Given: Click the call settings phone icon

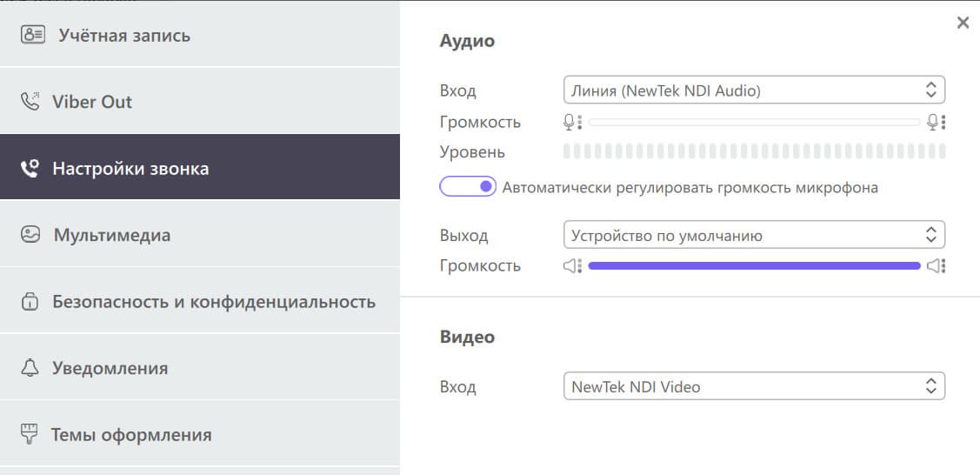Looking at the screenshot, I should coord(30,169).
